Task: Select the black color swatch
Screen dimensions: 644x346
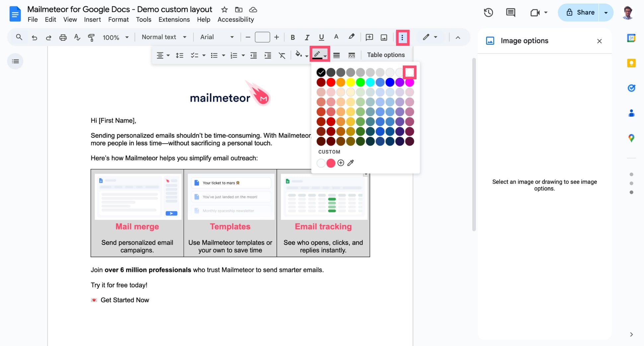Action: click(321, 72)
